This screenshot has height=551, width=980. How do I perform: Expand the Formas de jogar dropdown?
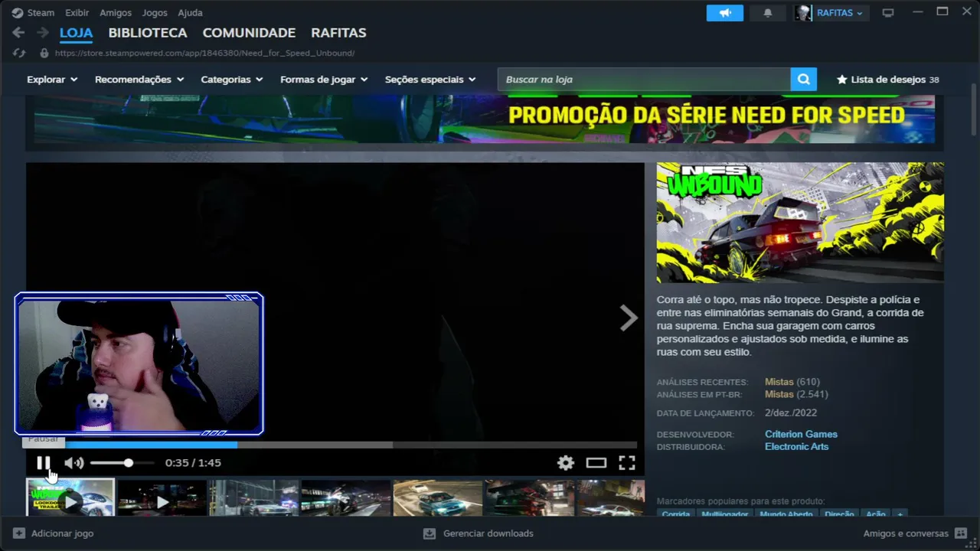(x=324, y=80)
